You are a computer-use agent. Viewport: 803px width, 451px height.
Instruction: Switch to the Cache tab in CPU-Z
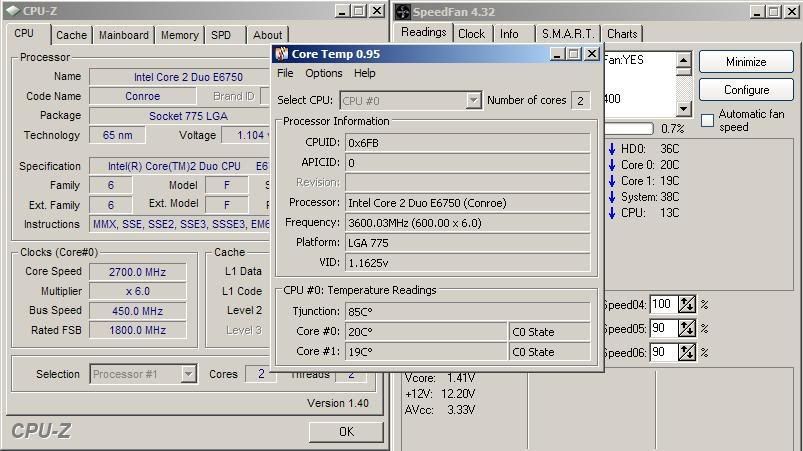point(72,35)
